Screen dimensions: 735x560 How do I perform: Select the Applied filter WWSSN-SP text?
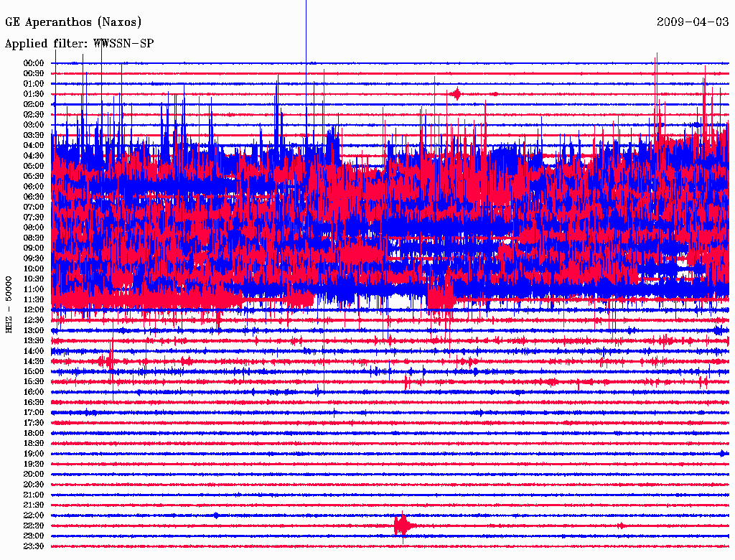point(79,44)
